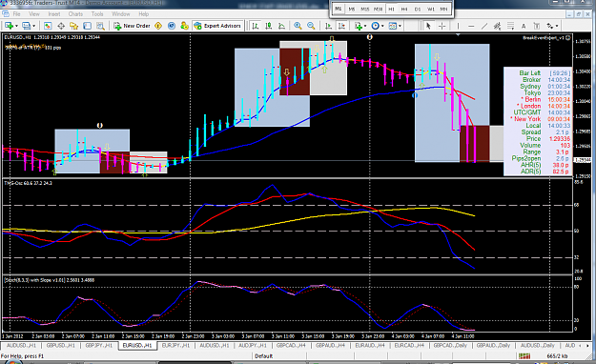Click the blue round icon after MetaEditor
Screen dimensions: 596x364
[172, 26]
